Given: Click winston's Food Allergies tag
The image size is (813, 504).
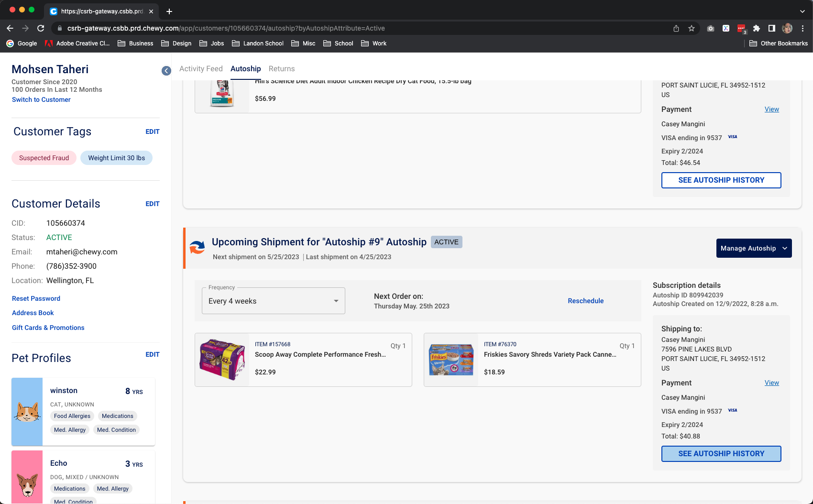Looking at the screenshot, I should [x=72, y=416].
